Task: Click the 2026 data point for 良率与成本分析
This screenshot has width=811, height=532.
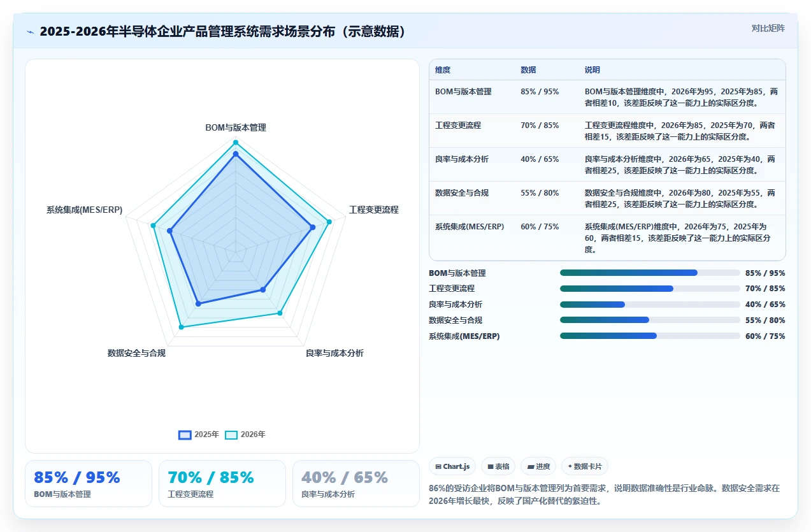Action: [x=279, y=313]
